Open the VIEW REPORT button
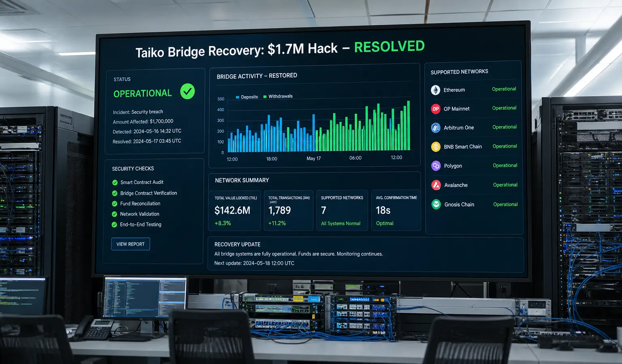This screenshot has width=622, height=364. coord(130,244)
